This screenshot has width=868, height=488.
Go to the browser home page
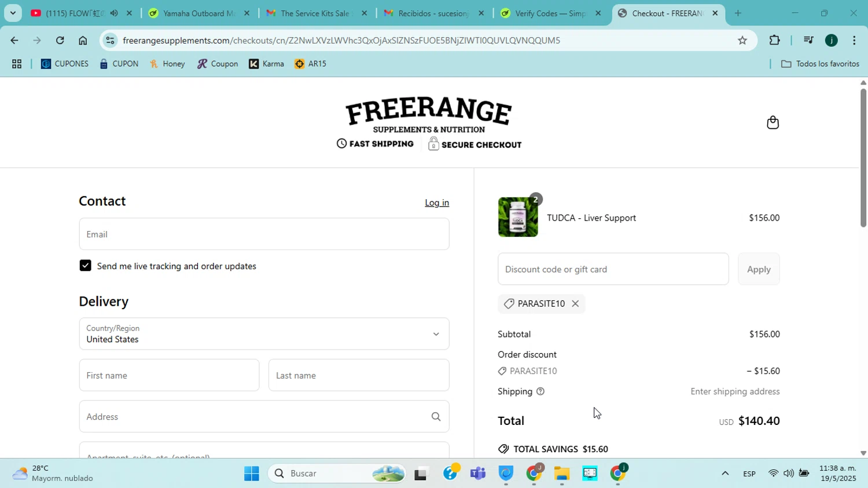[83, 41]
